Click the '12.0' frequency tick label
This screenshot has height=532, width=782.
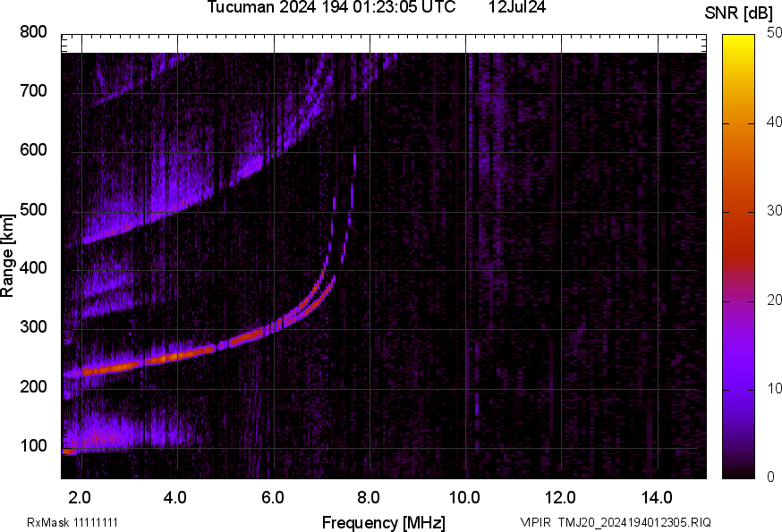coord(561,497)
